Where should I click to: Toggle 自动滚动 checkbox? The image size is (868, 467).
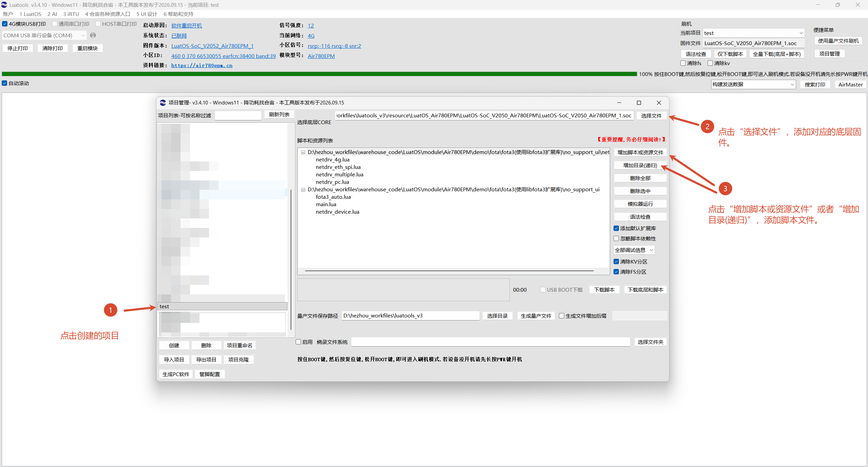pos(4,83)
